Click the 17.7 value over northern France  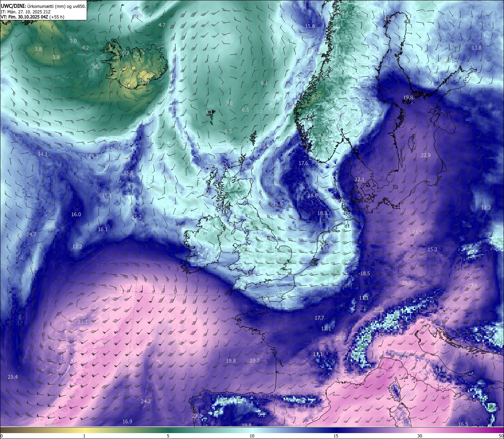[x=319, y=318]
